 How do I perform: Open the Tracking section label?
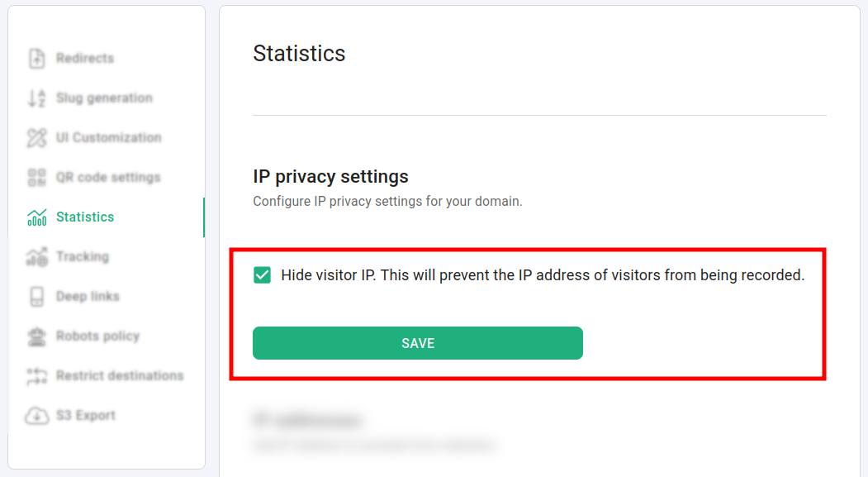(x=83, y=257)
